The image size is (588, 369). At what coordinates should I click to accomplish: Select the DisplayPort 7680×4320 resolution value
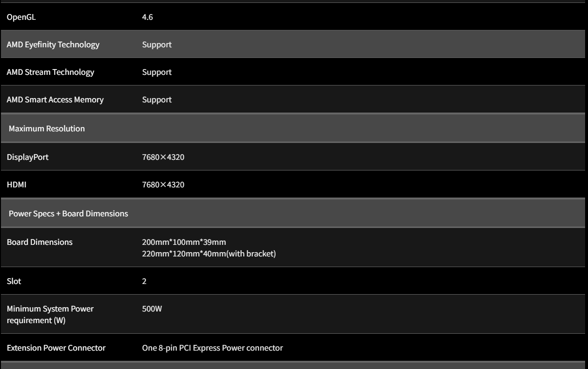pyautogui.click(x=163, y=157)
